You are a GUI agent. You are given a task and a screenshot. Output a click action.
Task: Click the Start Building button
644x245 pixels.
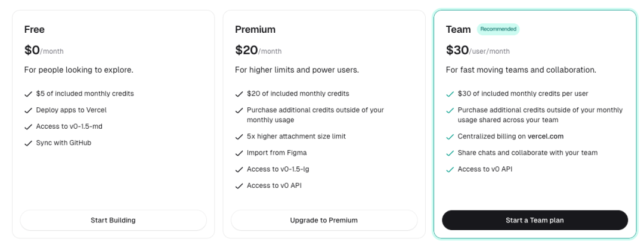pos(113,221)
